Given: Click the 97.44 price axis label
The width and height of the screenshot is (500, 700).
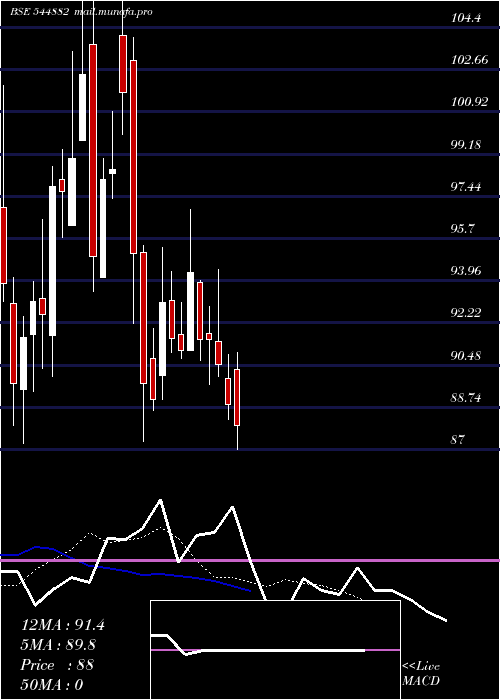Looking at the screenshot, I should pos(466,187).
